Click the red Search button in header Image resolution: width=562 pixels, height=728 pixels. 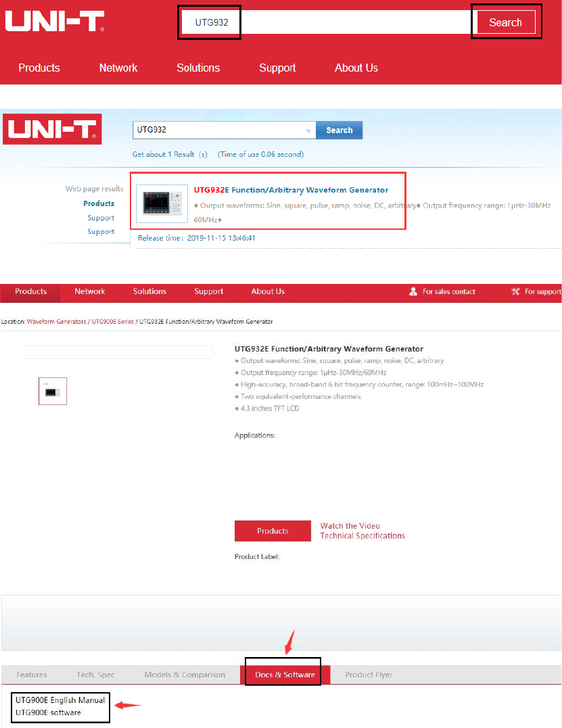pos(505,22)
